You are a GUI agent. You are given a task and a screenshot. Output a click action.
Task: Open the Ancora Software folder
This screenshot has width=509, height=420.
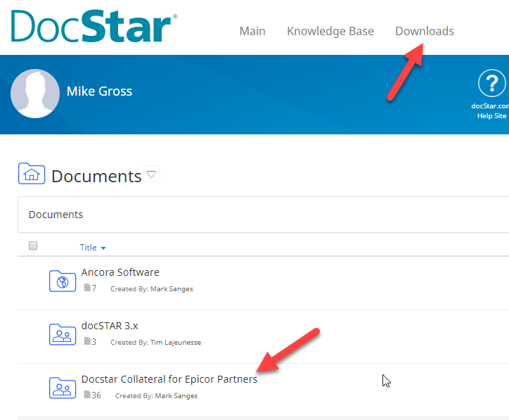pos(120,272)
